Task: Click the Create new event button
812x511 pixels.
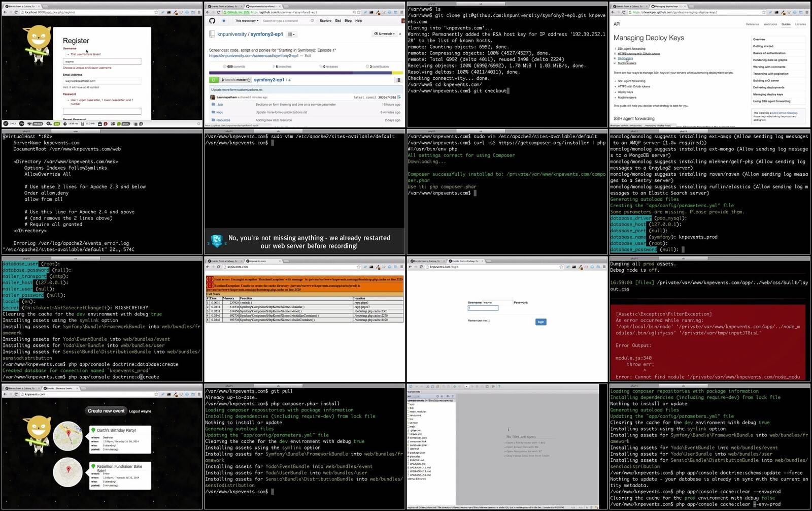Action: pos(106,411)
